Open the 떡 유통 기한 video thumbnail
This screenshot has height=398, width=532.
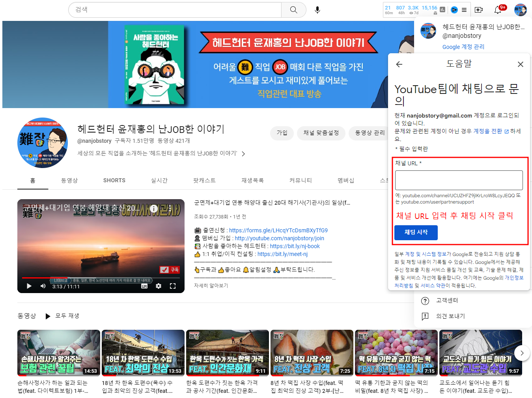[396, 353]
